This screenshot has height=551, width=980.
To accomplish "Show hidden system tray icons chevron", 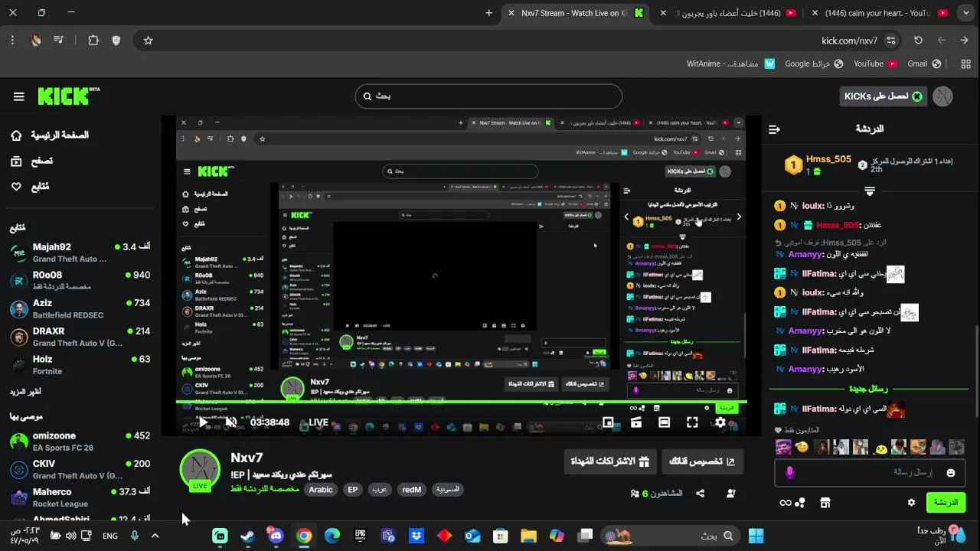I will point(155,536).
